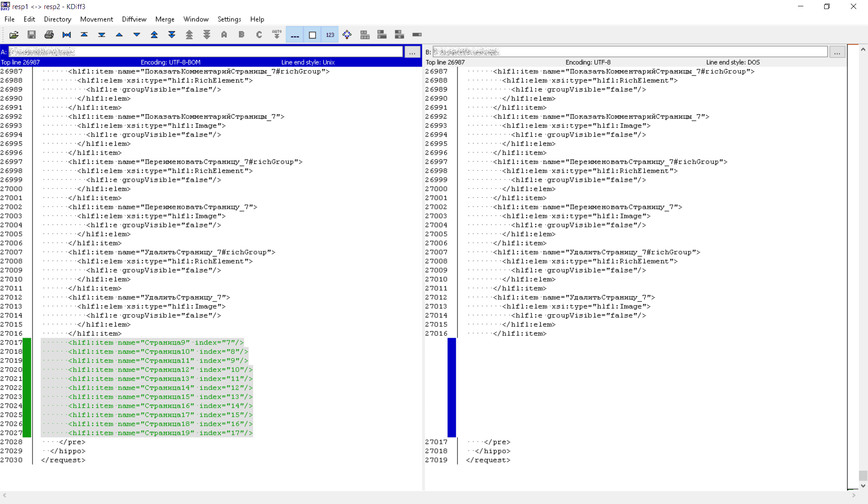
Task: Click scroll down arrow on vertical scrollbar
Action: tap(863, 486)
